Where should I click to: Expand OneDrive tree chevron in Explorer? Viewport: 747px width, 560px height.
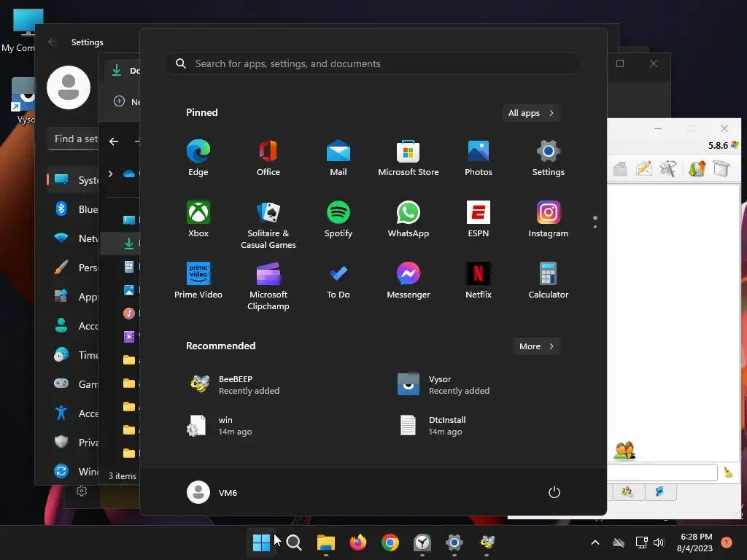point(111,174)
